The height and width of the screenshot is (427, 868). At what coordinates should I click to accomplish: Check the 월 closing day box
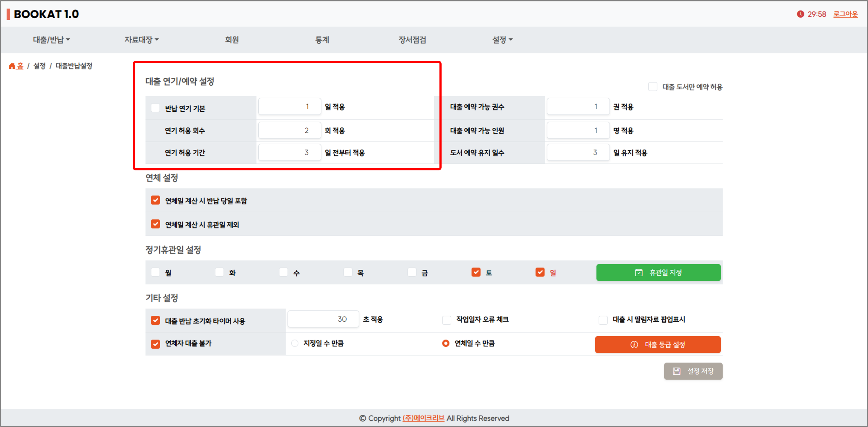(155, 272)
